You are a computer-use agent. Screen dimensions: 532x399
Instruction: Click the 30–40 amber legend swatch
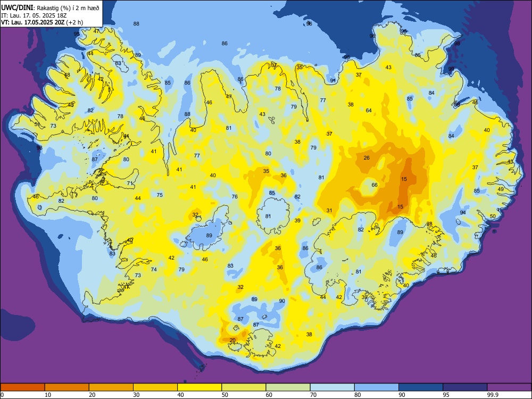point(155,387)
